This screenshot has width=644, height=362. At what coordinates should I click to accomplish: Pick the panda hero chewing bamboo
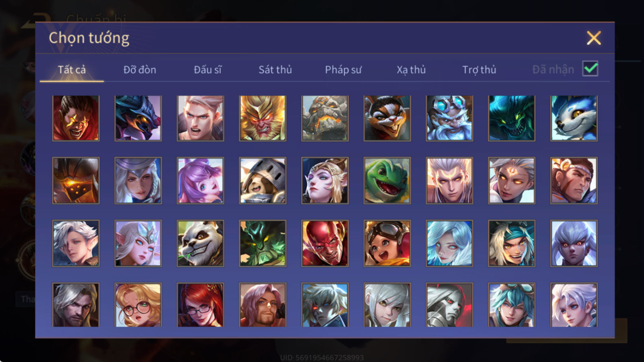[x=200, y=243]
